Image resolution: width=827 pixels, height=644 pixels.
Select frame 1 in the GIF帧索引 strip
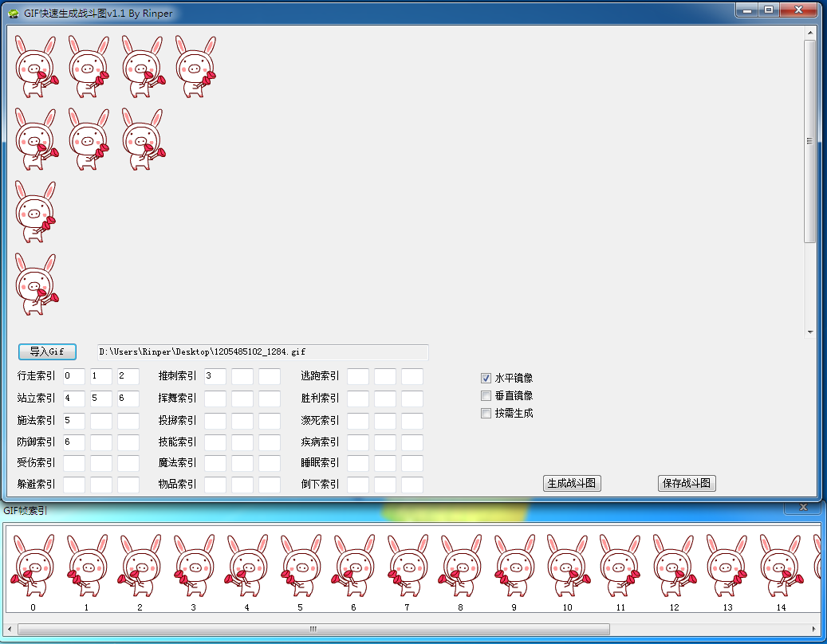tap(86, 566)
